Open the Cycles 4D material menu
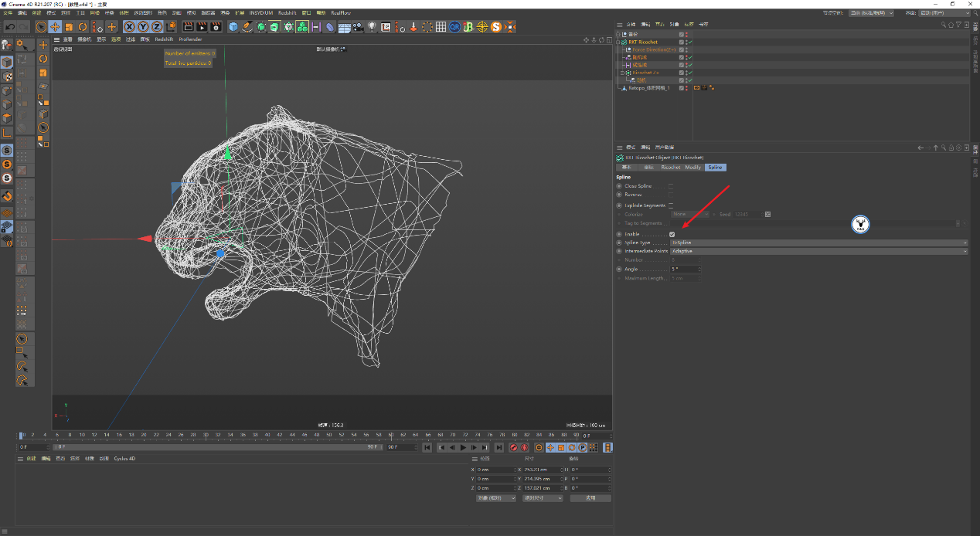Screen dimensions: 980x536 [x=124, y=459]
